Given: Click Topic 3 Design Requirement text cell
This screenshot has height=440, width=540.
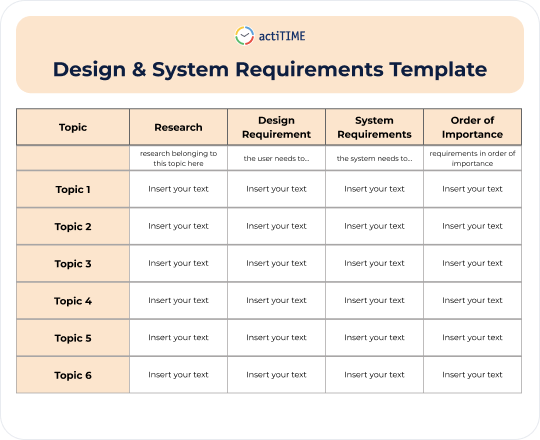Looking at the screenshot, I should (277, 263).
